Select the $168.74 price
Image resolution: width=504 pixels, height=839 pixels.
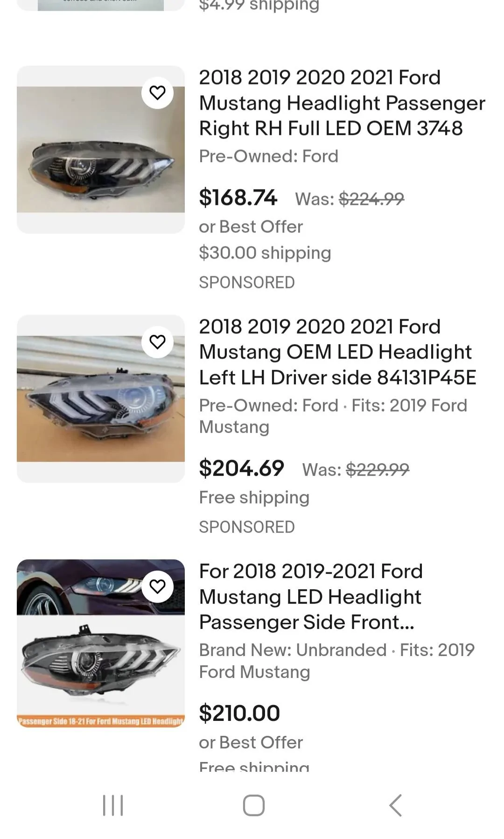(x=238, y=197)
